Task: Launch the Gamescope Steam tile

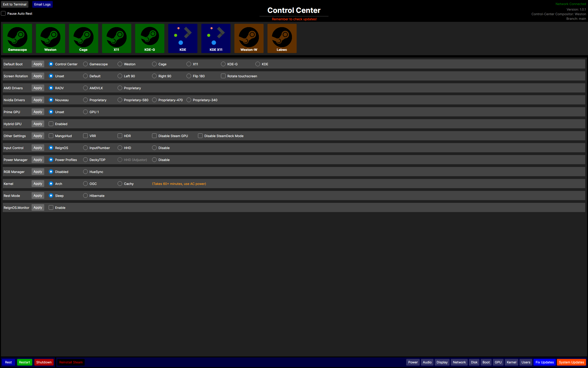Action: pyautogui.click(x=17, y=38)
